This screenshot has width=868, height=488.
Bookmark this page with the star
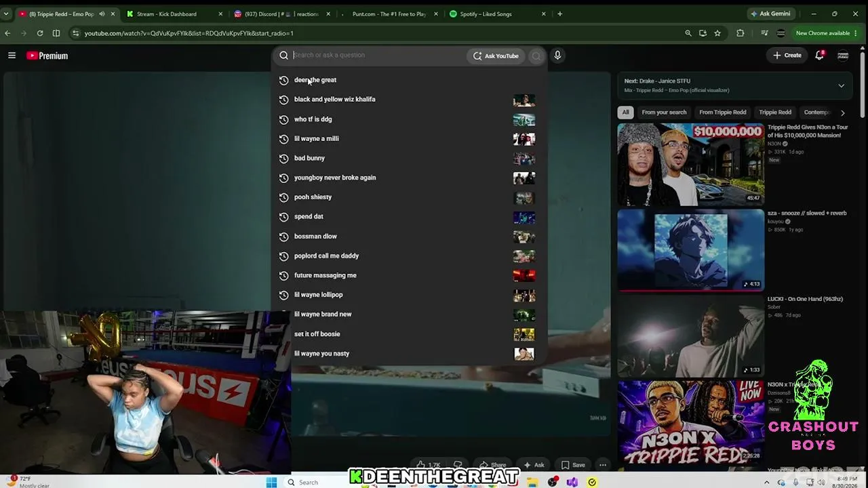717,33
